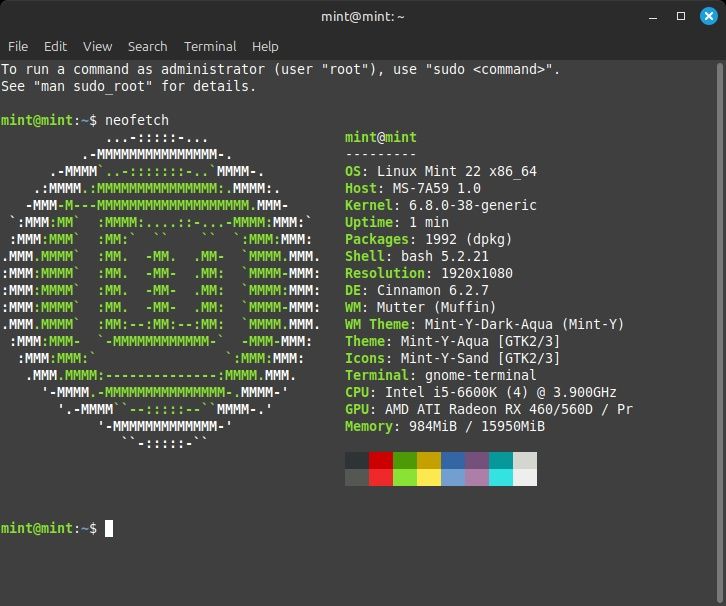Click the block cursor at the bottom prompt
Screen dimensions: 726x606
point(109,528)
